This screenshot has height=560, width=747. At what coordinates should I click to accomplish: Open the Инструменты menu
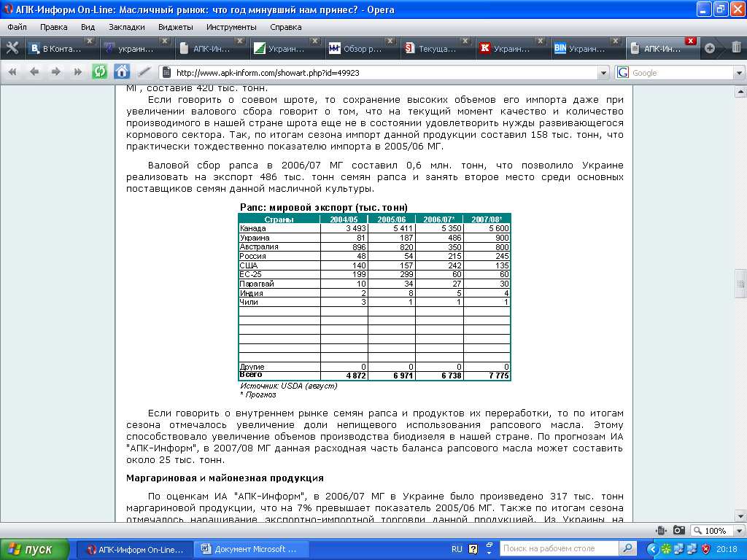[231, 27]
